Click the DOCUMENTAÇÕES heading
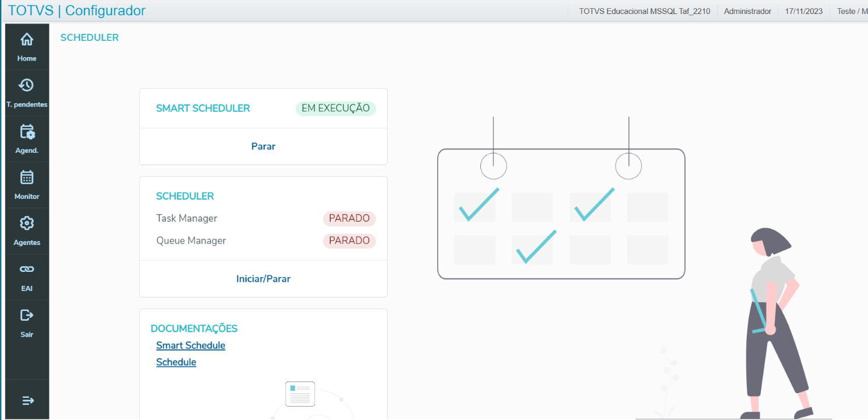The width and height of the screenshot is (868, 420). point(194,328)
